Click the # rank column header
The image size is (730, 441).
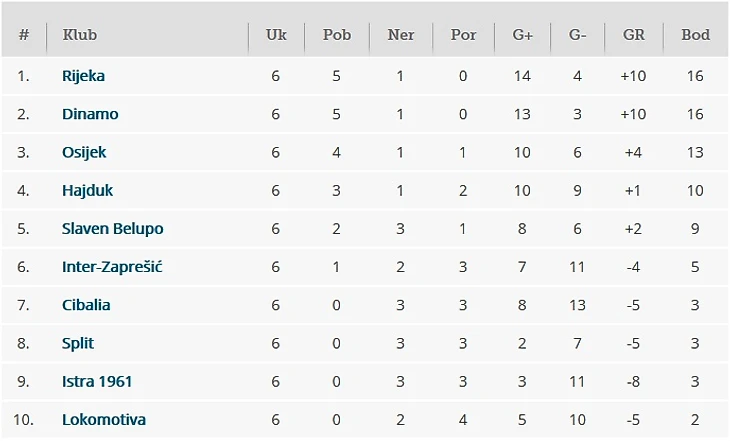(x=24, y=35)
